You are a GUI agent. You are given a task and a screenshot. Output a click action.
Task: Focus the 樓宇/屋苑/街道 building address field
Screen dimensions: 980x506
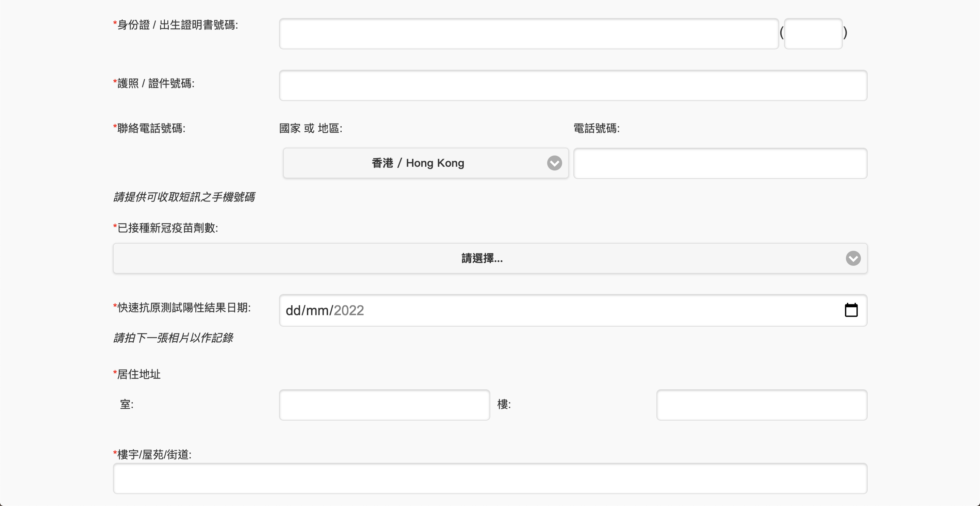pos(490,478)
